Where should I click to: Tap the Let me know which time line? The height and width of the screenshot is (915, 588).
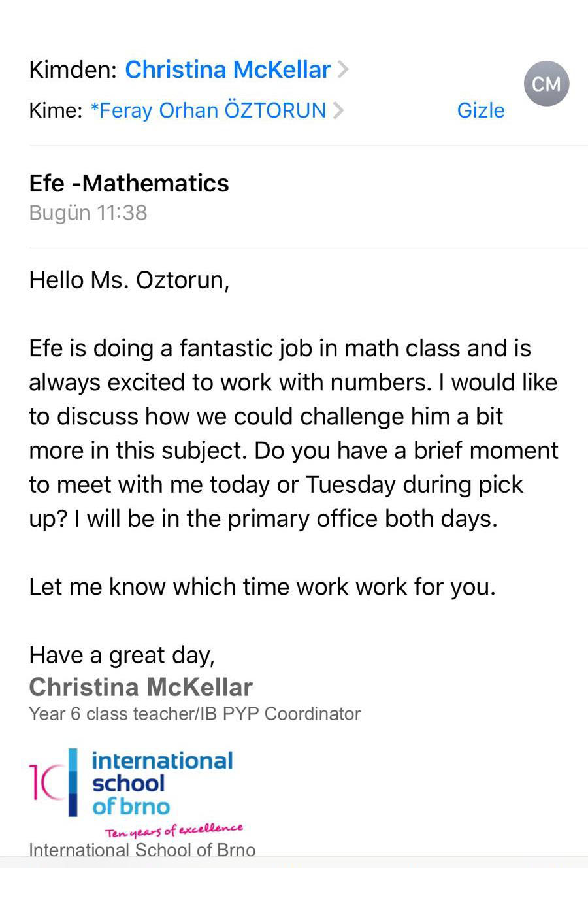(262, 586)
